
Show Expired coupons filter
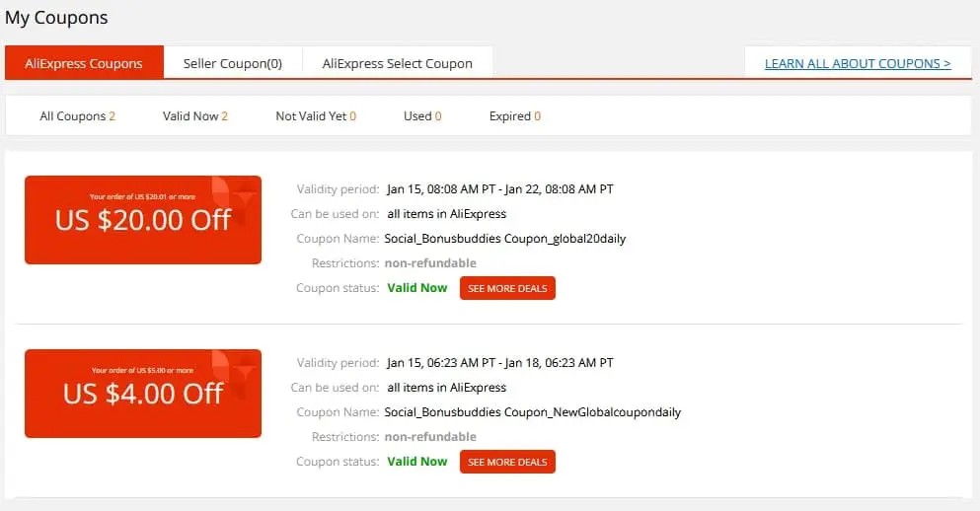click(515, 116)
